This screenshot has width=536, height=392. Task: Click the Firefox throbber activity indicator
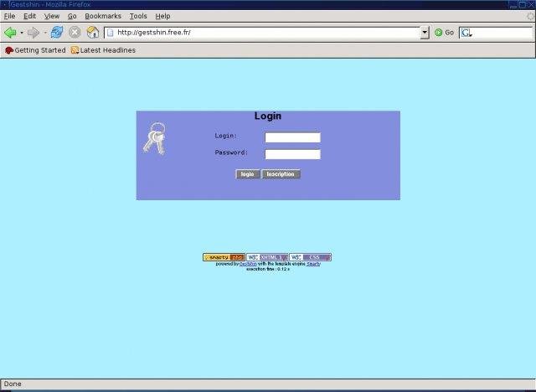(530, 16)
